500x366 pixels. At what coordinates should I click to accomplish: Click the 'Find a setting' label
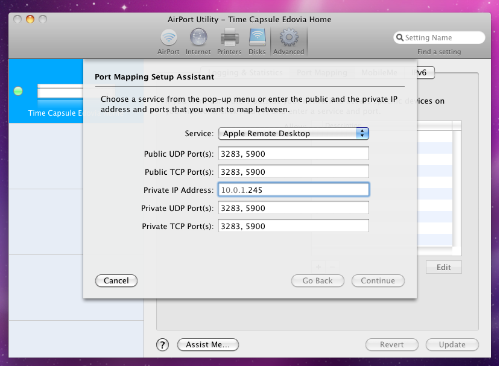[439, 52]
